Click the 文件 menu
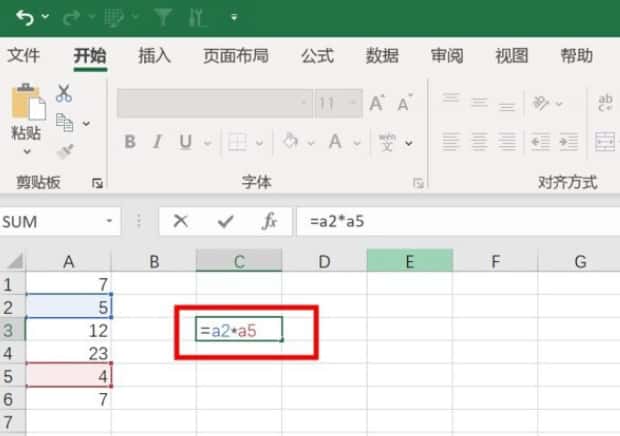The image size is (620, 436). 24,56
